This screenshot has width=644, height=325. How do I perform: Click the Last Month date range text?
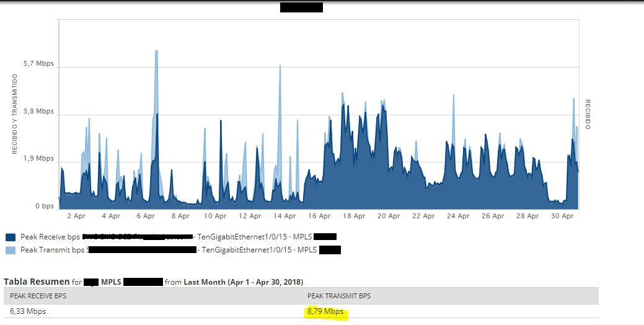coord(243,282)
